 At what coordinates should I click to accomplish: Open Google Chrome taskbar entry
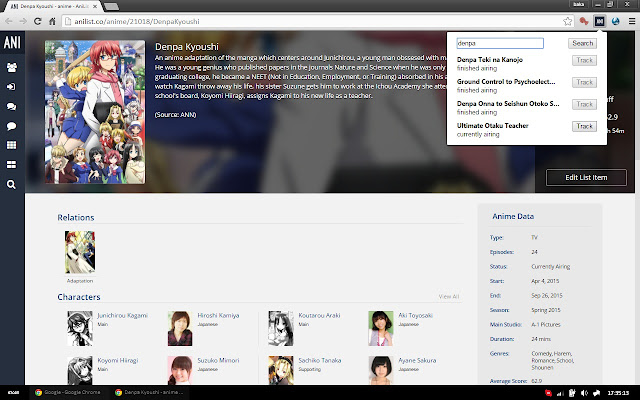pyautogui.click(x=67, y=392)
